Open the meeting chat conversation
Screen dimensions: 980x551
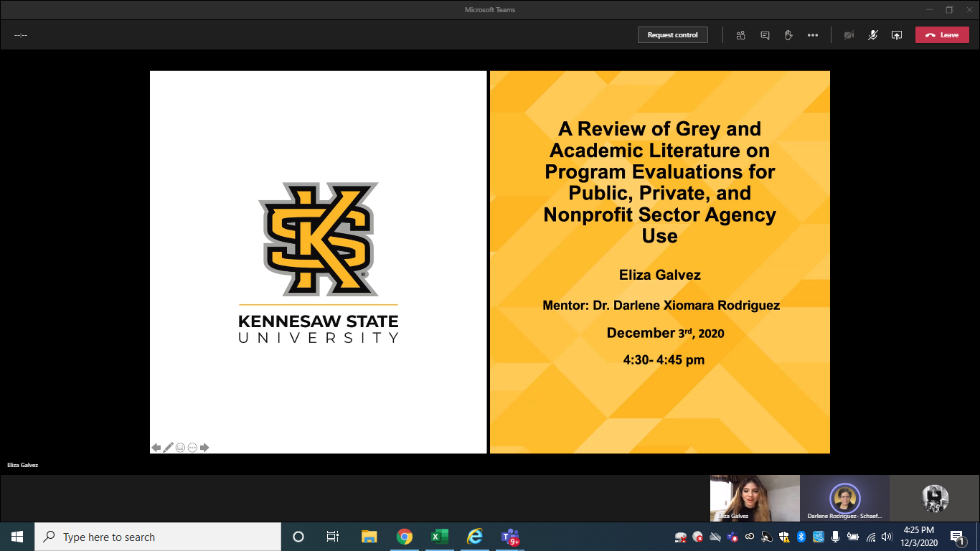765,35
